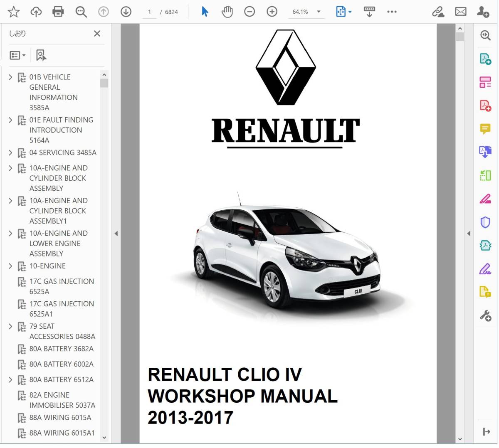This screenshot has width=499, height=448.
Task: Open the Send for Comments tool
Action: pos(485,292)
